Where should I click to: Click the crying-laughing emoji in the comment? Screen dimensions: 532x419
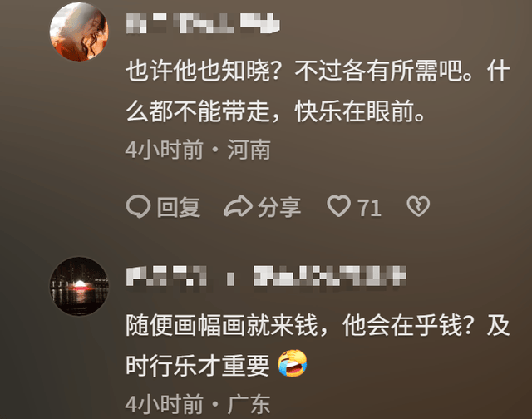293,363
